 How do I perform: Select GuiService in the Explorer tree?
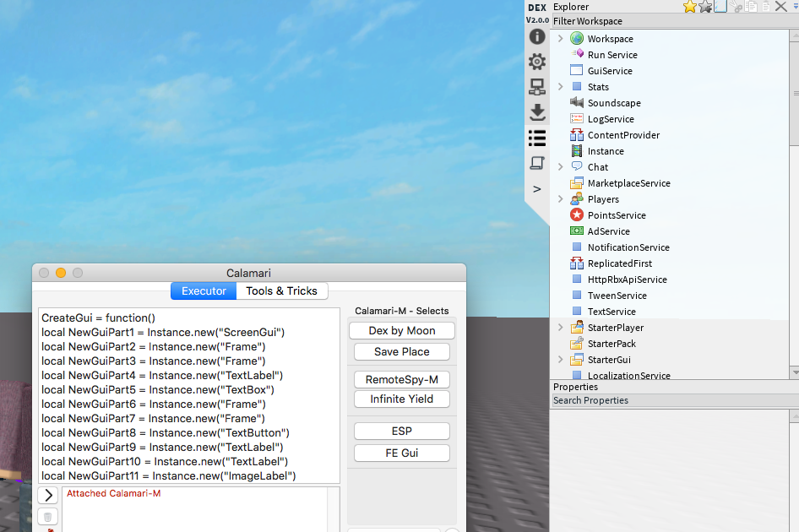[610, 71]
